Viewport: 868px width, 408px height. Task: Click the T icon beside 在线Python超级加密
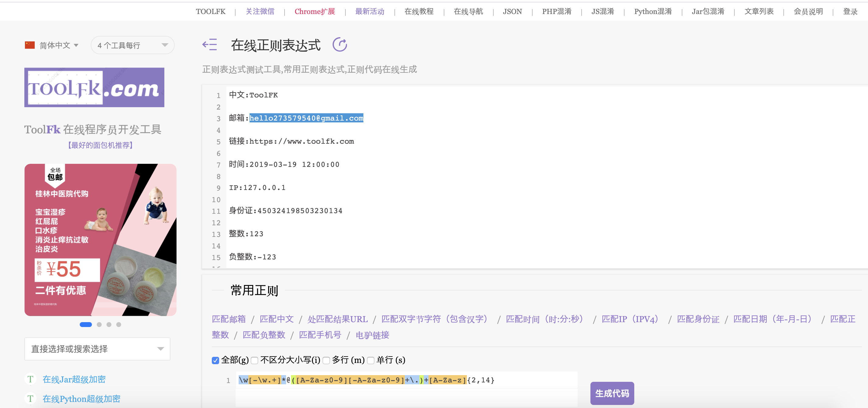(x=30, y=399)
